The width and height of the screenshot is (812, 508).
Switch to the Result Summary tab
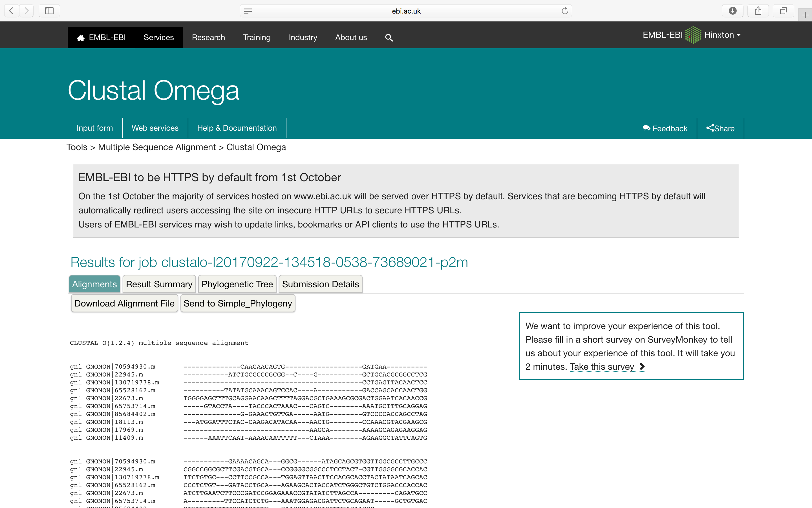click(159, 284)
